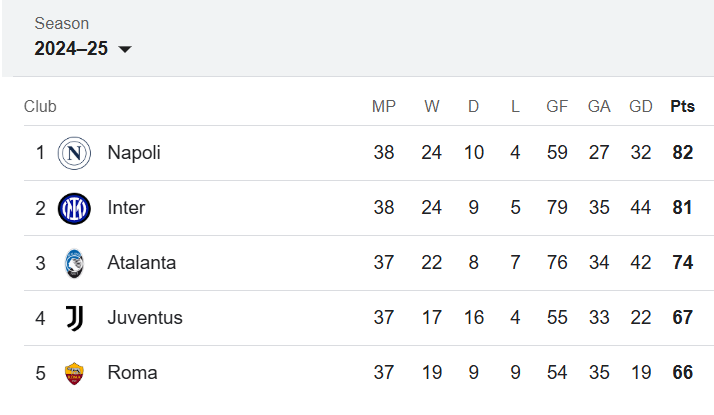Click the GD column header
714x415 pixels.
coord(641,106)
